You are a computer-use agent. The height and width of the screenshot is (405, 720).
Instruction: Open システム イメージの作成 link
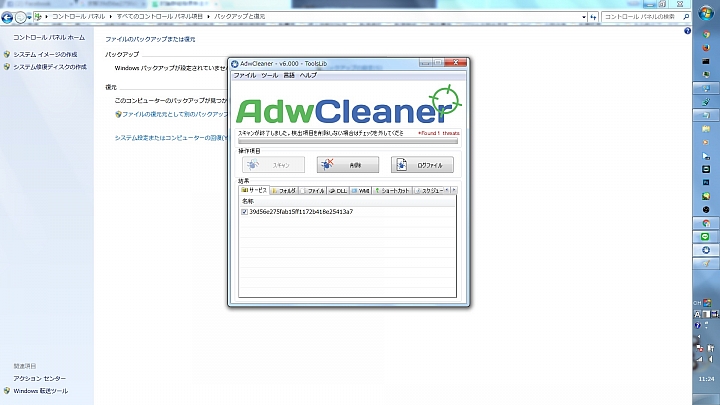(x=45, y=54)
